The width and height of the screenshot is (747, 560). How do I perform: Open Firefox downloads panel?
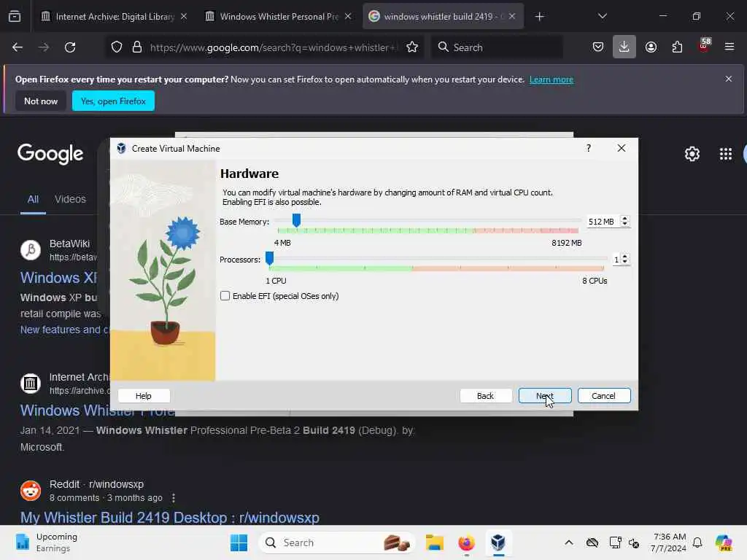[624, 47]
